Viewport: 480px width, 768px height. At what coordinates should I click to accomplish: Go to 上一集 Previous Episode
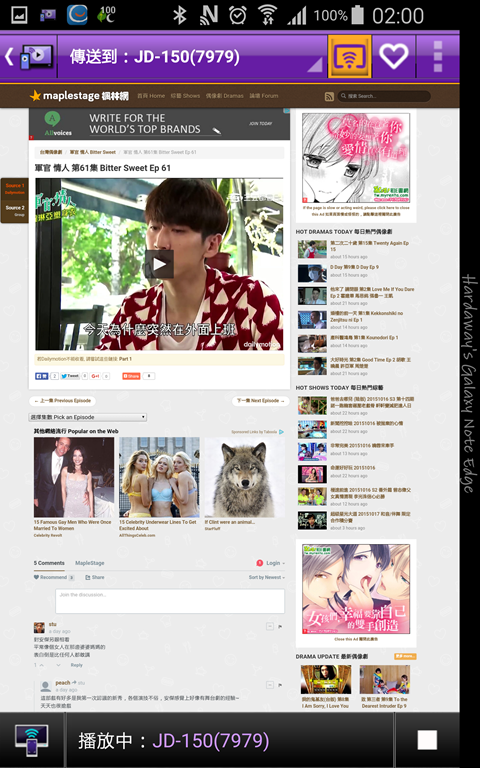coord(62,401)
